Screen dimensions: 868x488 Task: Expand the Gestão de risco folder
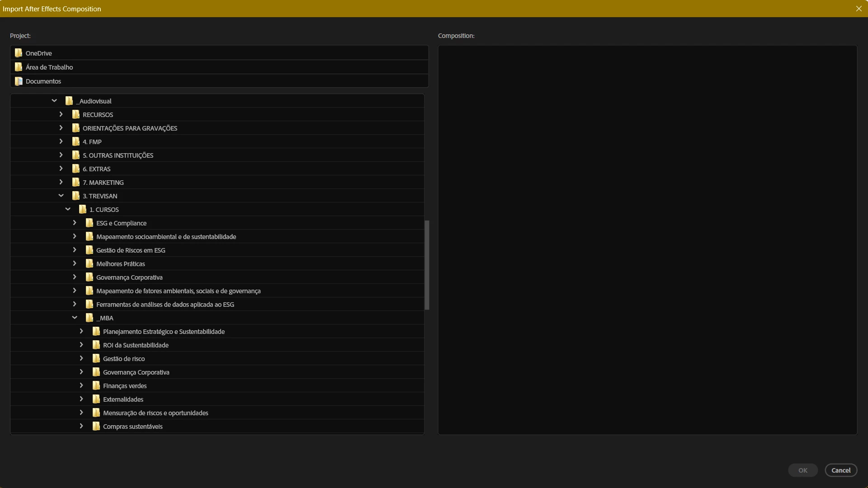(x=81, y=358)
